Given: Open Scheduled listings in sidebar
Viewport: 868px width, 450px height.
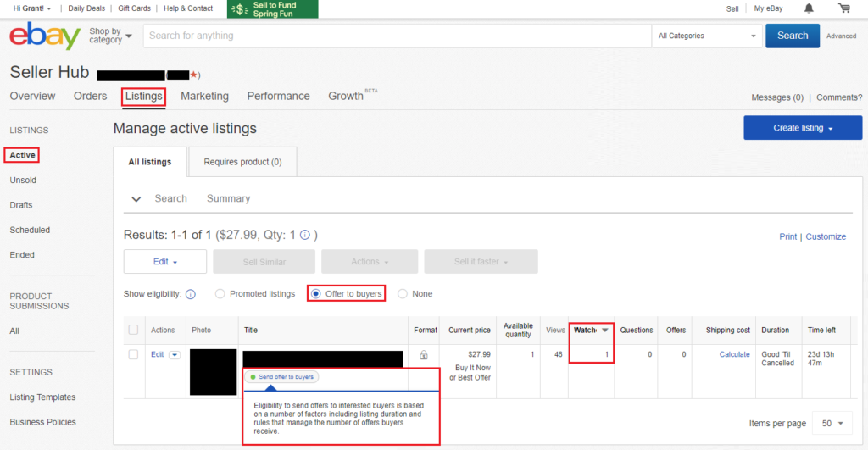Looking at the screenshot, I should point(30,230).
